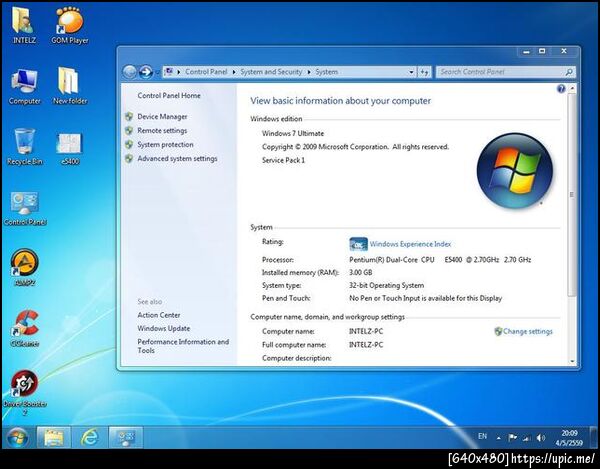Click the scrollbar up arrow
Image resolution: width=600 pixels, height=469 pixels.
572,88
